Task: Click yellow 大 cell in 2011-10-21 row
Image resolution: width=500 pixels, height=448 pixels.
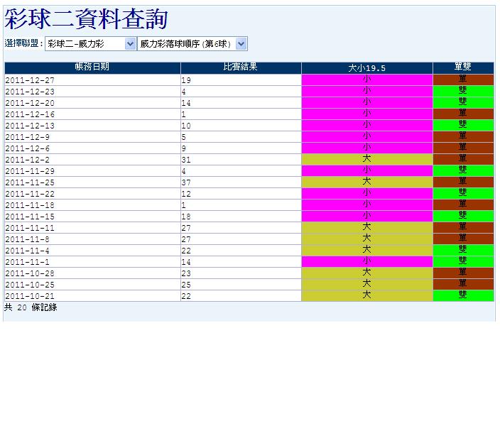Action: click(x=367, y=296)
